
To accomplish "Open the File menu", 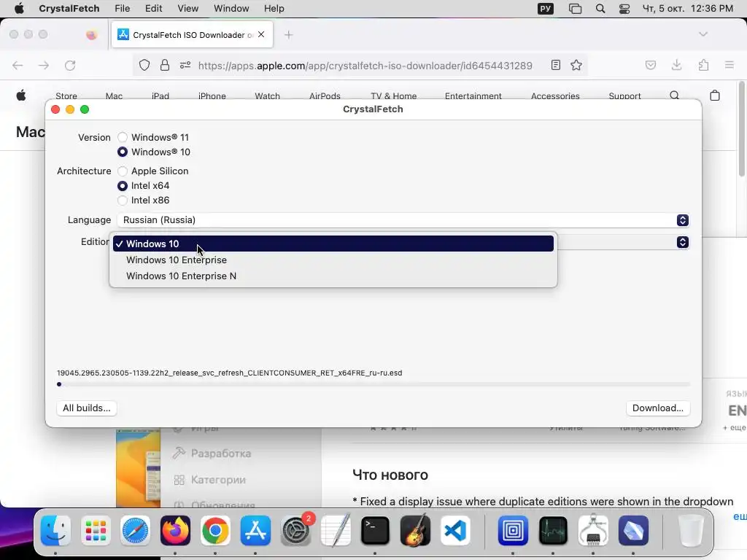I will [x=123, y=9].
